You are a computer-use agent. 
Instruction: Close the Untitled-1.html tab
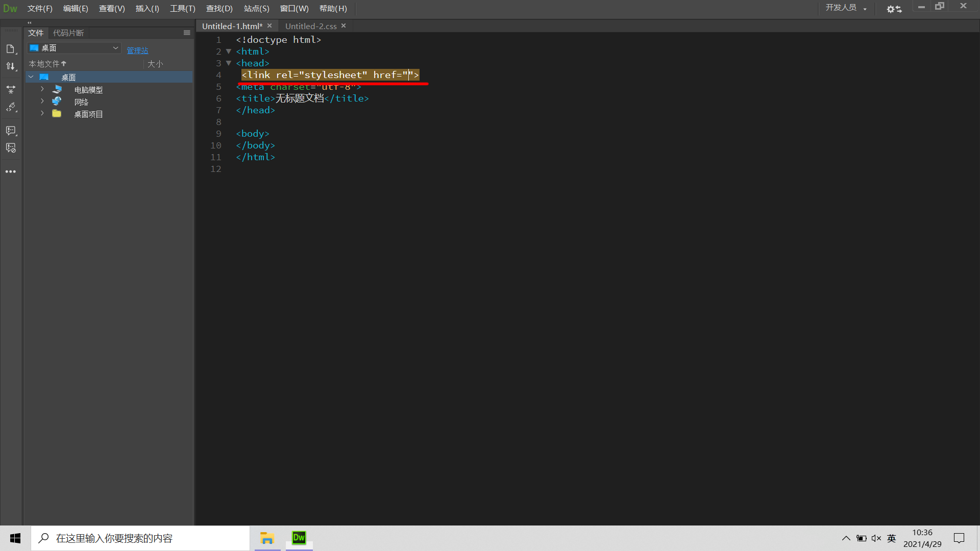pos(269,26)
